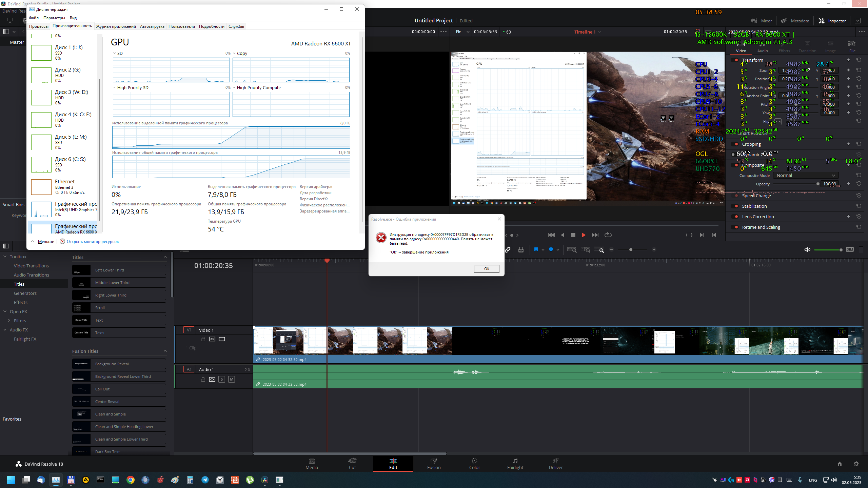The image size is (868, 488).
Task: Reset the Lens Correction settings
Action: tap(859, 217)
